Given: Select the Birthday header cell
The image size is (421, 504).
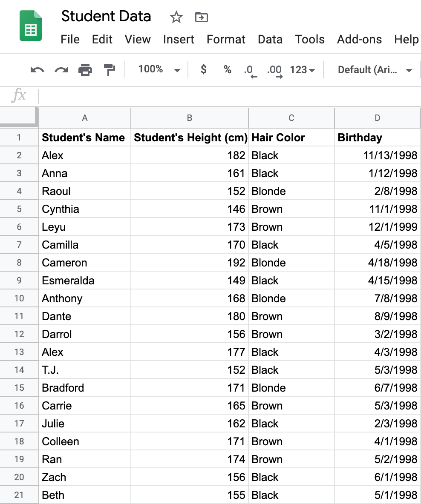Looking at the screenshot, I should point(378,137).
